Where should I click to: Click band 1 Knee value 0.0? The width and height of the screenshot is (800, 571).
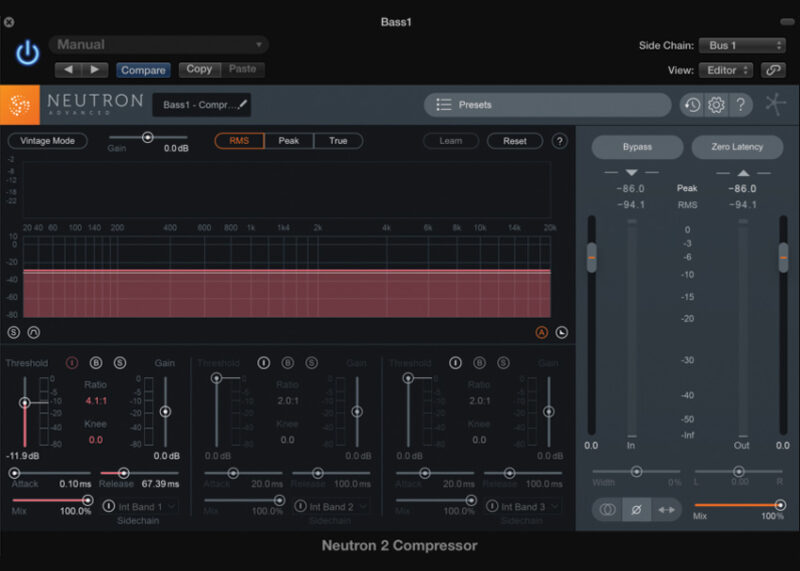click(x=96, y=440)
